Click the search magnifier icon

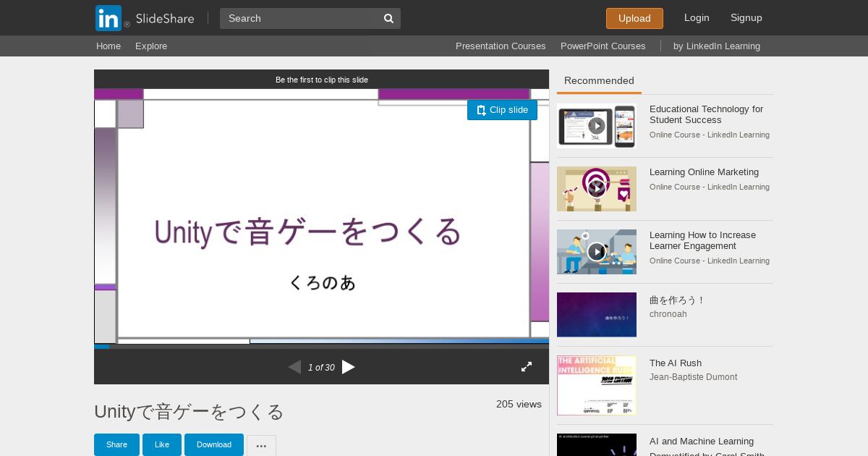click(x=388, y=18)
